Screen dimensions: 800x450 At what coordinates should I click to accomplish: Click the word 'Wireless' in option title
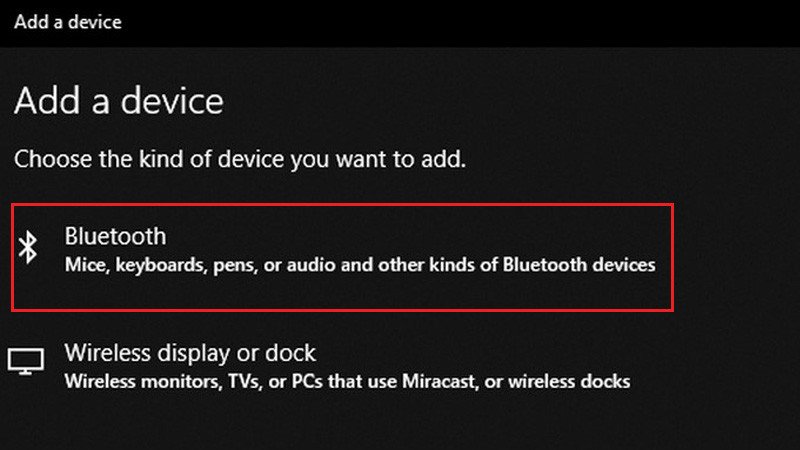[104, 353]
